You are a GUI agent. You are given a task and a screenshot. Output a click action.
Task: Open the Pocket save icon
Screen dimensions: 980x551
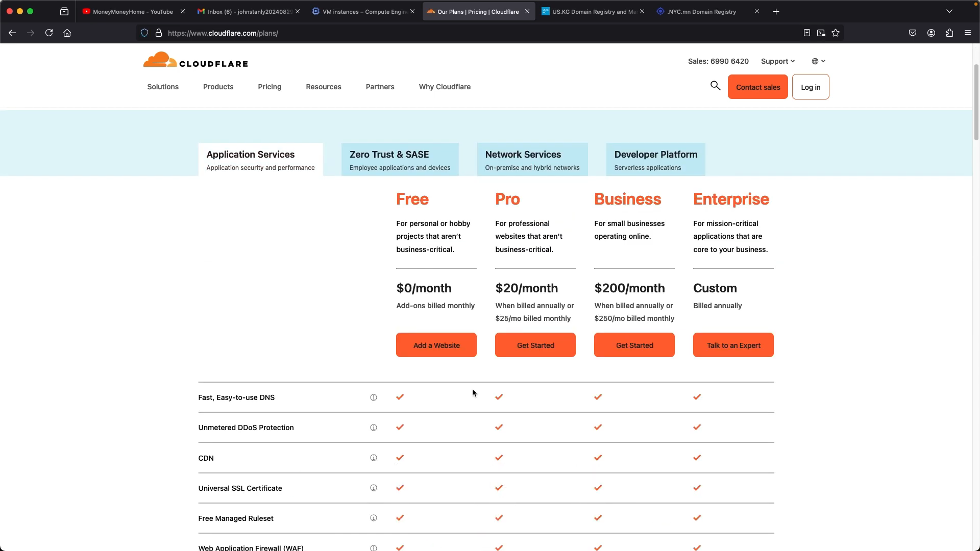click(913, 33)
